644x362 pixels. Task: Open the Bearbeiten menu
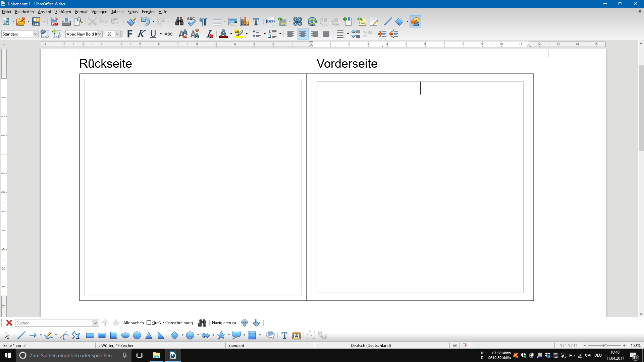(x=24, y=12)
